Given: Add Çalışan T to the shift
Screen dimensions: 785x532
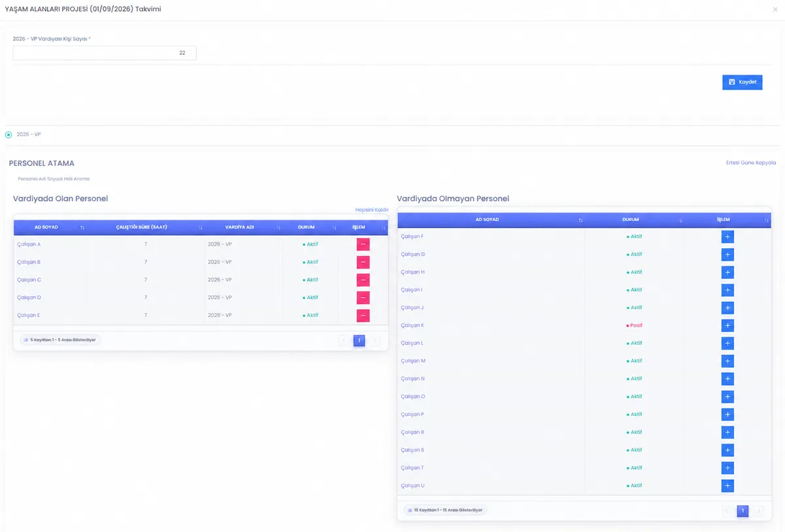Looking at the screenshot, I should [727, 468].
